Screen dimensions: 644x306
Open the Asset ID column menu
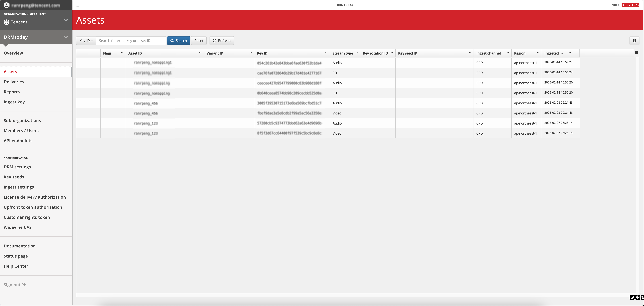coord(200,53)
